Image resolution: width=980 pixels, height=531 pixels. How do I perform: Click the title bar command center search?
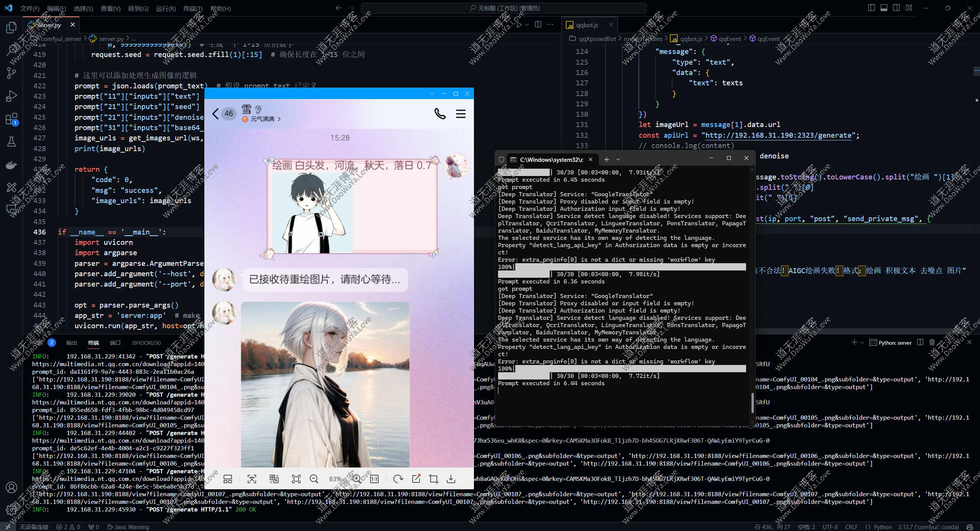[x=503, y=8]
